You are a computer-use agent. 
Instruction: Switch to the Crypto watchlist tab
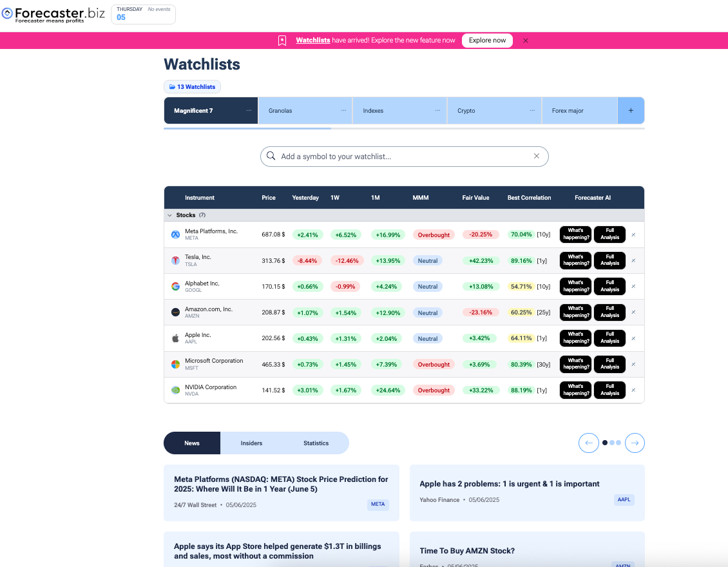click(466, 111)
